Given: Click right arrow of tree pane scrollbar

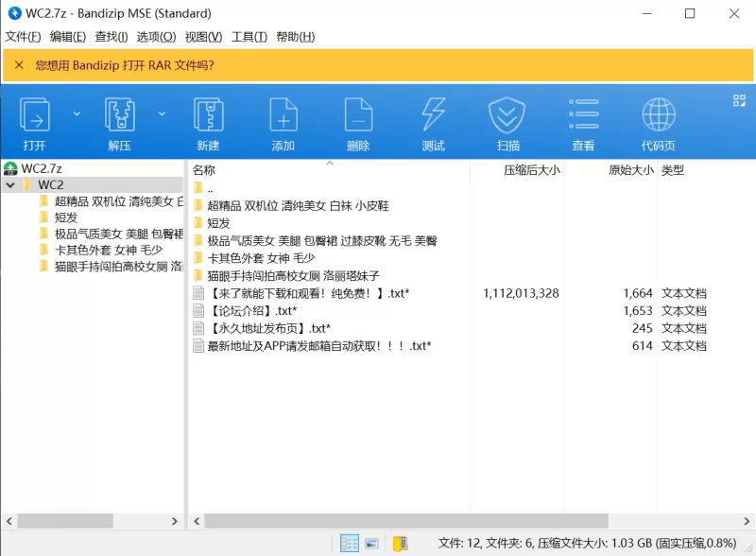Looking at the screenshot, I should click(x=175, y=521).
